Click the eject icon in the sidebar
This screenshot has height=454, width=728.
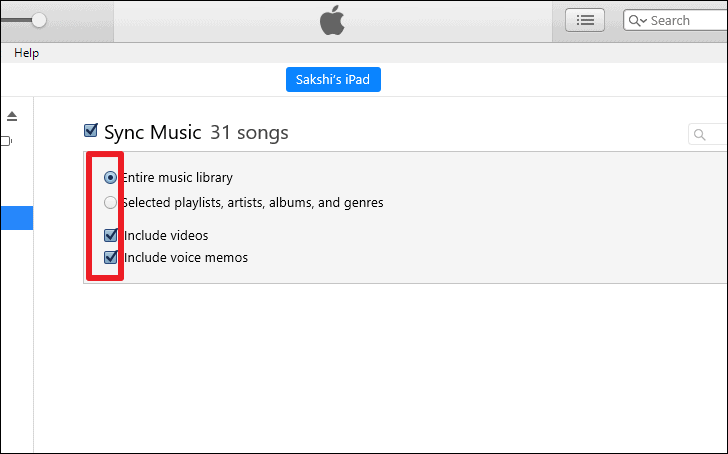[x=12, y=116]
